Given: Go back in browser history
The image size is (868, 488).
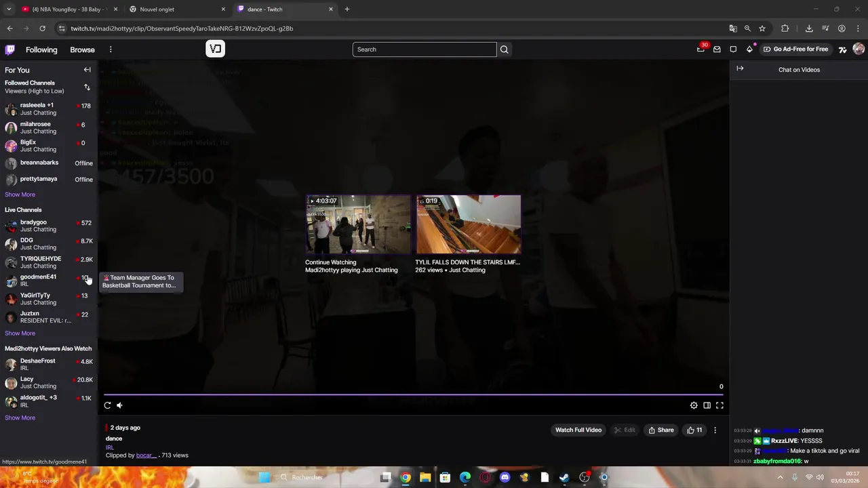Looking at the screenshot, I should (x=9, y=28).
